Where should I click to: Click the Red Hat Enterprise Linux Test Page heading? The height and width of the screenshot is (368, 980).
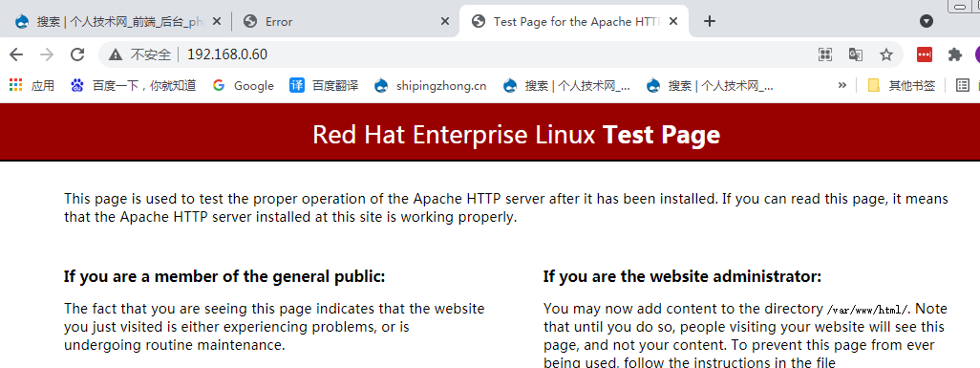516,135
